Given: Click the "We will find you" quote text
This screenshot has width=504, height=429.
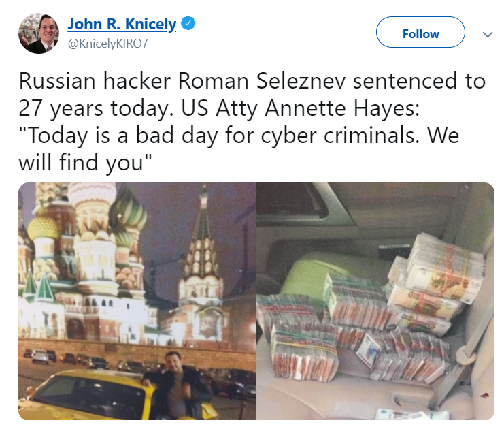Looking at the screenshot, I should 239,148.
